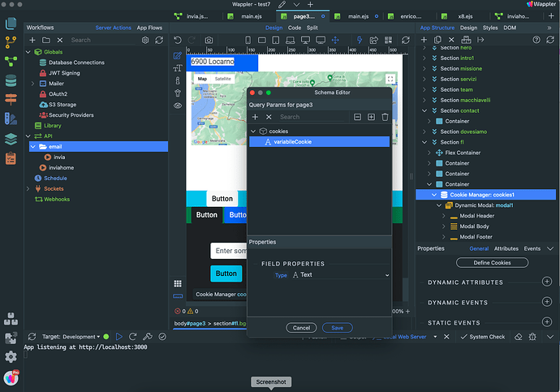Viewport: 560px width, 392px height.
Task: Click Define Cookies button
Action: point(492,263)
